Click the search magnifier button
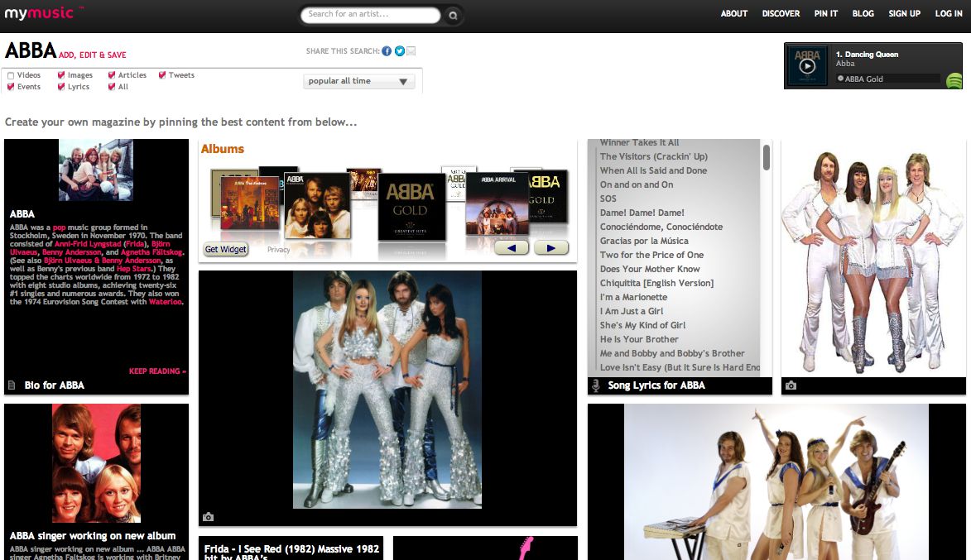This screenshot has width=971, height=560. coord(453,16)
